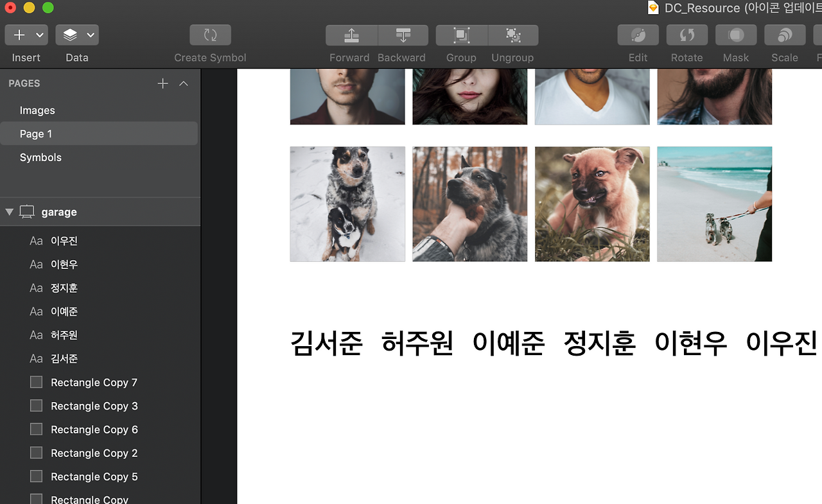Click the 허주원 text on canvas
This screenshot has height=504, width=822.
417,343
